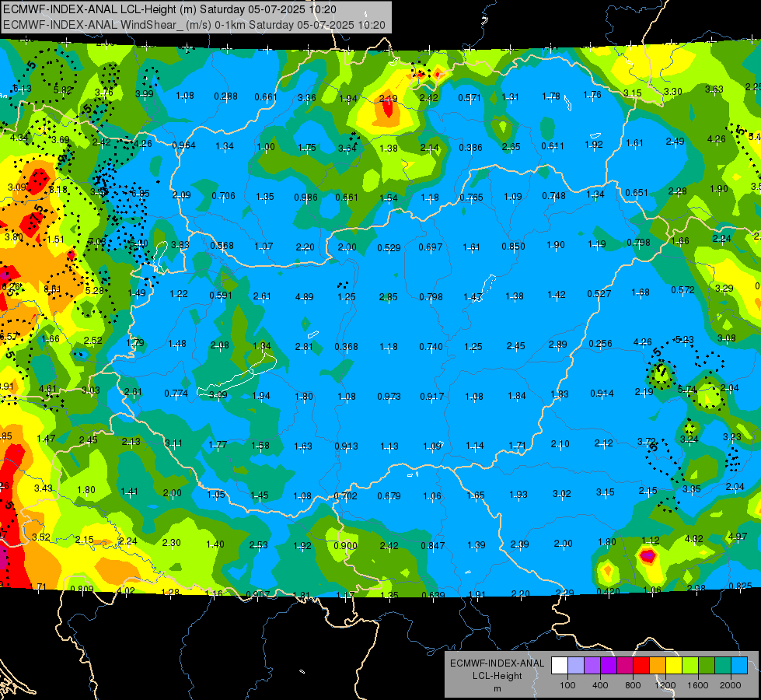Click the wind shear value 0.256
The width and height of the screenshot is (761, 700).
pyautogui.click(x=600, y=344)
